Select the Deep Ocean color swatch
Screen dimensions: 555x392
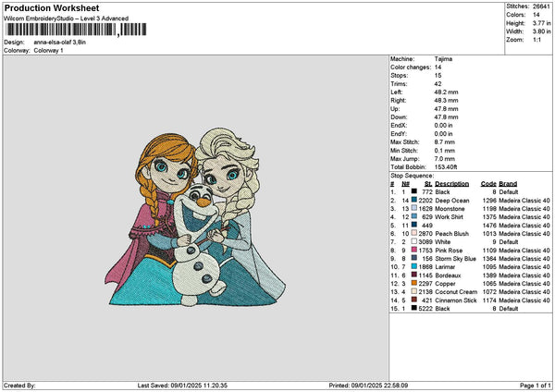click(413, 200)
